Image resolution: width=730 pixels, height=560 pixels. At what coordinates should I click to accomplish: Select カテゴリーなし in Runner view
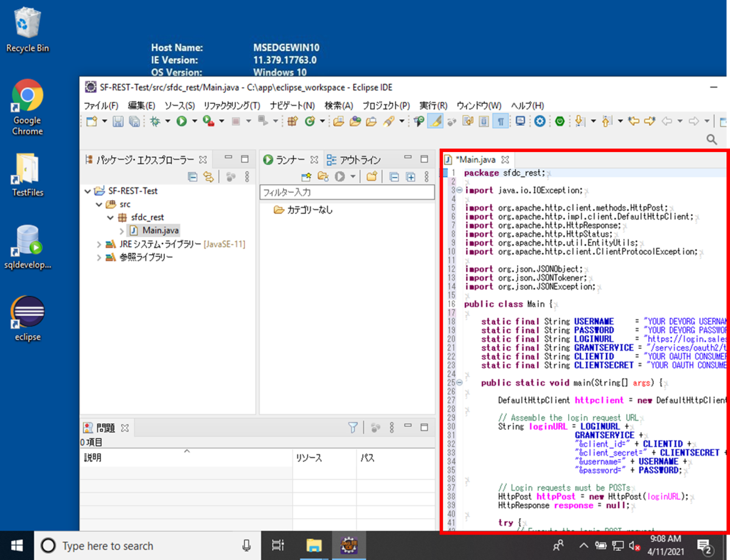304,210
